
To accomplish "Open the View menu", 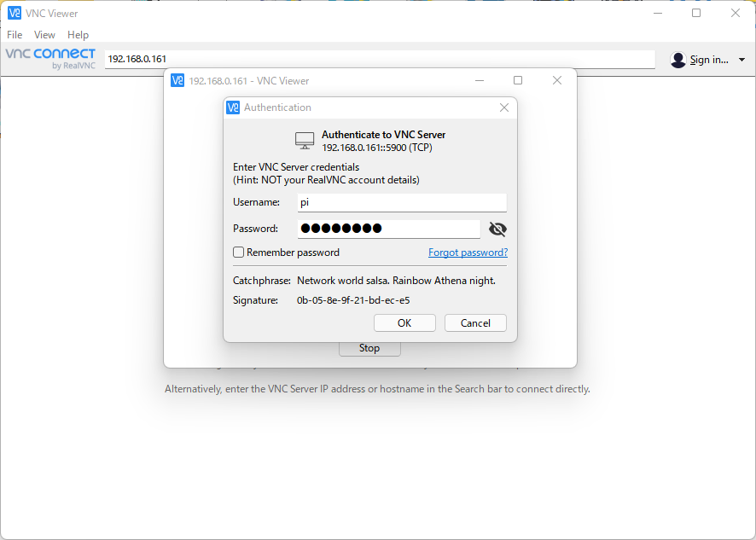I will [x=44, y=35].
